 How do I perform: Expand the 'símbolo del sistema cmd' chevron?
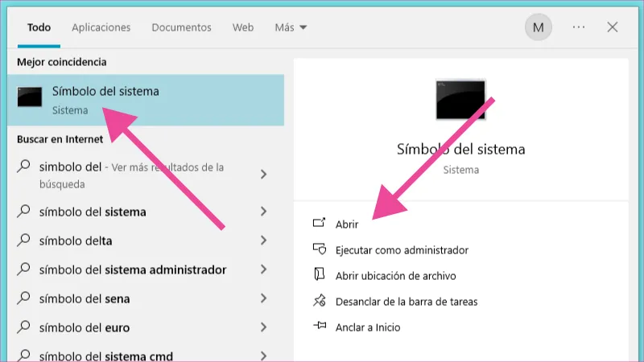pos(264,356)
